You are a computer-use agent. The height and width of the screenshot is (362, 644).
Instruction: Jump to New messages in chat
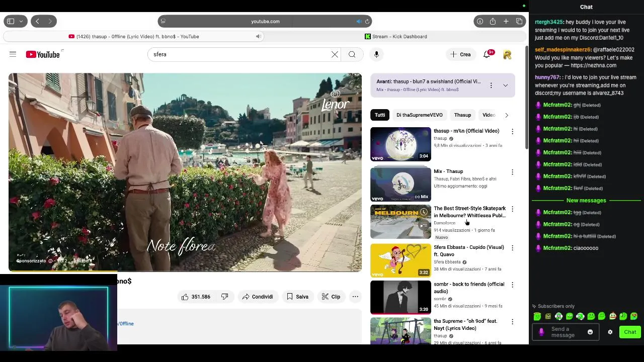[x=586, y=200]
